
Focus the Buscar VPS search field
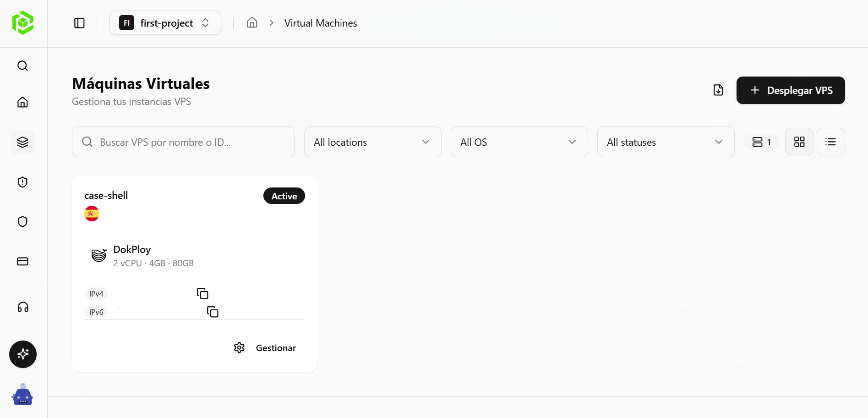click(x=183, y=142)
